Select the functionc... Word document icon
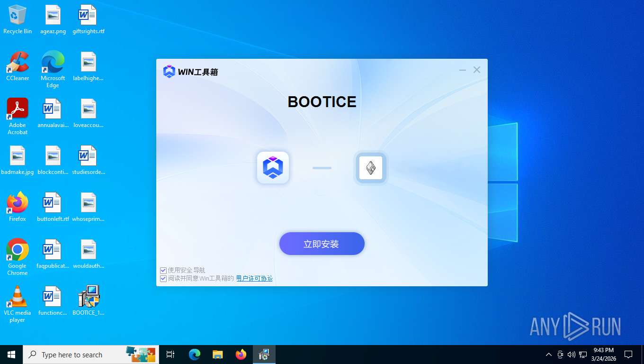The image size is (644, 364). click(x=53, y=301)
